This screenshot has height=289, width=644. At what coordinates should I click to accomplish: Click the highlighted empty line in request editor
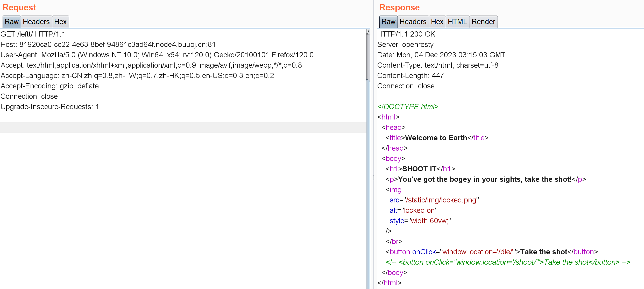point(183,128)
